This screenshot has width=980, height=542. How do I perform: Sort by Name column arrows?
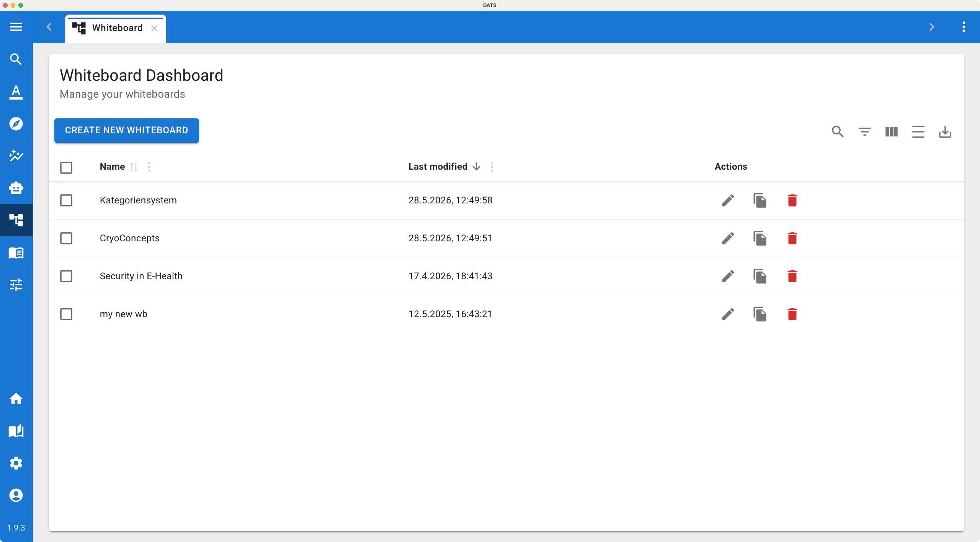134,167
